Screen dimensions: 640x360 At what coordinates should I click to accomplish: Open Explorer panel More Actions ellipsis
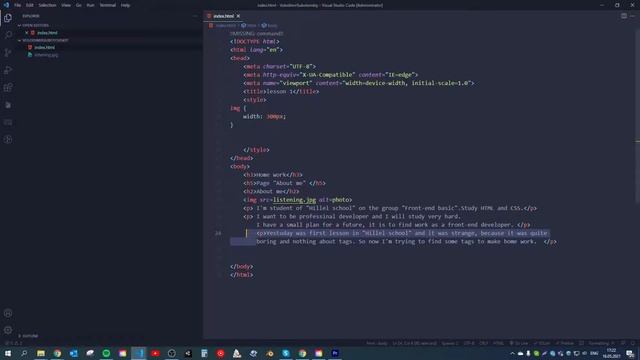click(195, 16)
